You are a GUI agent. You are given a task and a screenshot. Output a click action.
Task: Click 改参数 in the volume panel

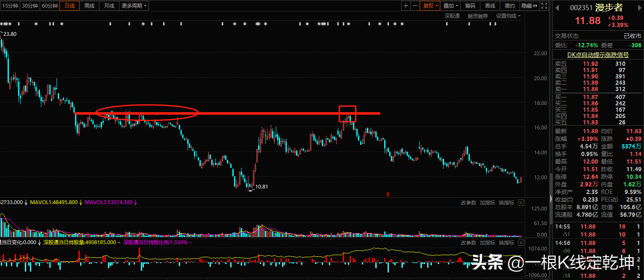469,203
